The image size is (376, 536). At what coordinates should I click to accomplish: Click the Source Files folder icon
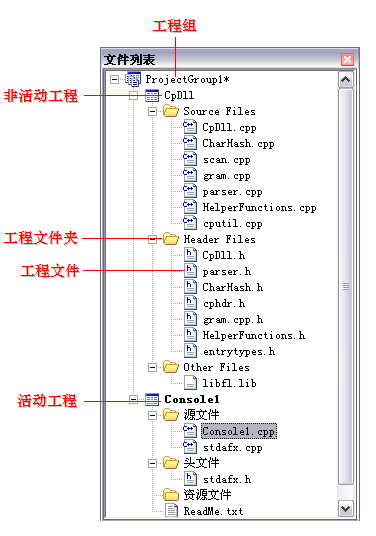coord(171,111)
